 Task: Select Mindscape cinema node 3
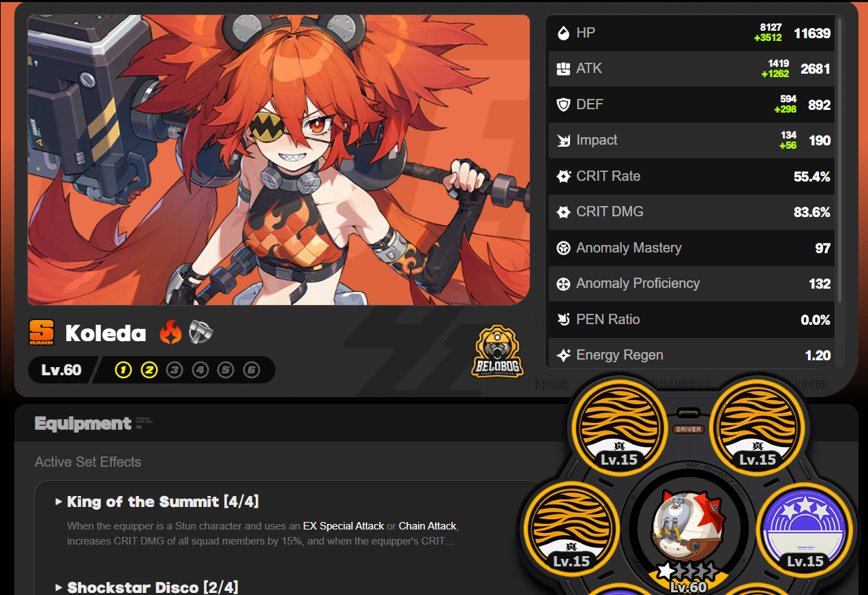click(175, 370)
